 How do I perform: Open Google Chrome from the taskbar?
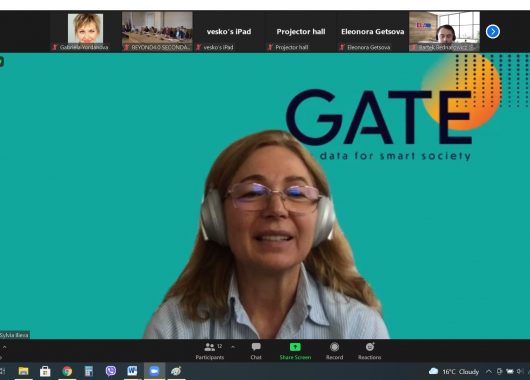pos(67,371)
